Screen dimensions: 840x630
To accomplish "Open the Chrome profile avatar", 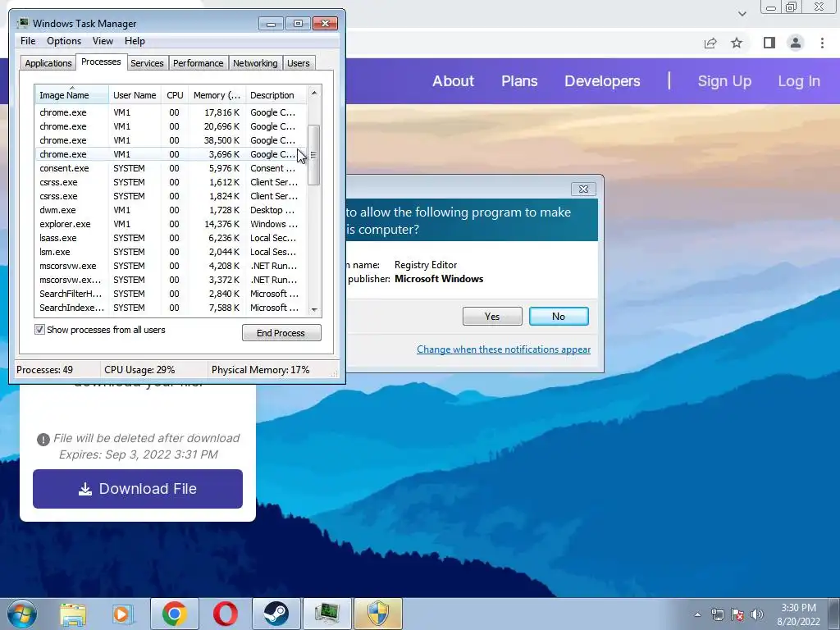I will (x=796, y=43).
